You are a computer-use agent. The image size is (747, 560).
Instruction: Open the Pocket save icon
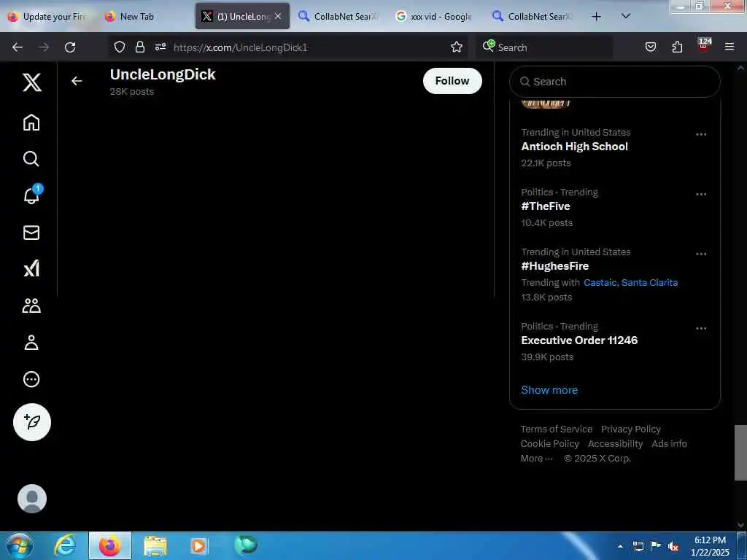coord(651,47)
